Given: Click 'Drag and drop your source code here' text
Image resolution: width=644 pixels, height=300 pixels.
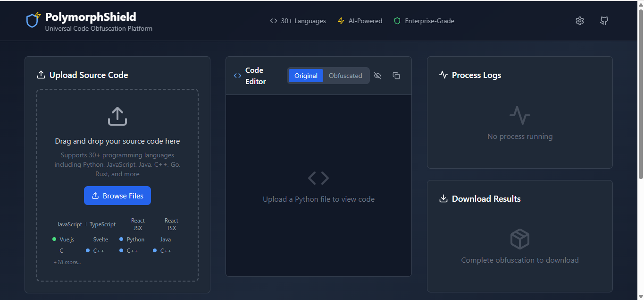Looking at the screenshot, I should pyautogui.click(x=117, y=141).
